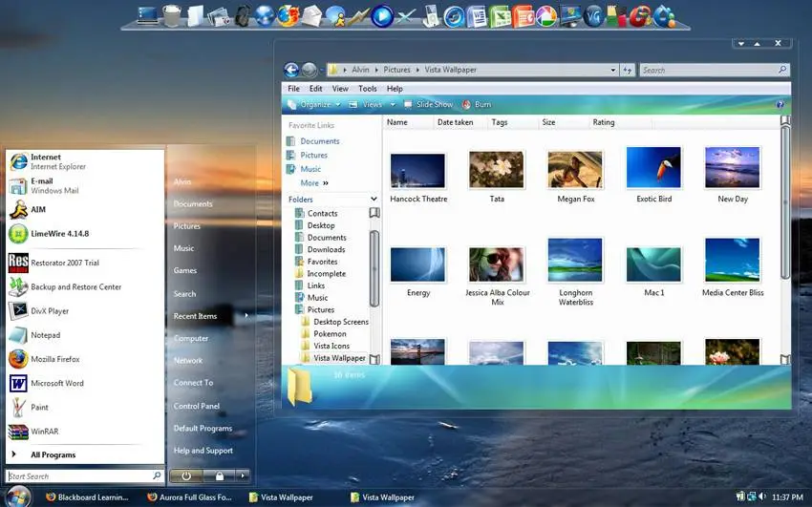Click the Start orb button
812x507 pixels.
point(19,497)
